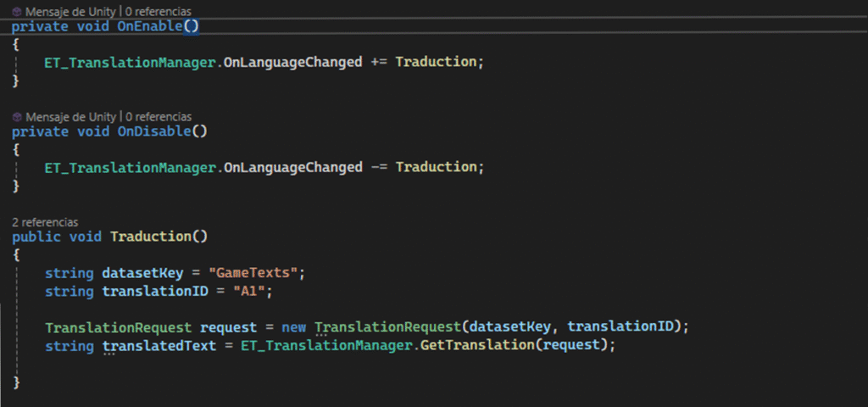868x407 pixels.
Task: Click the Unity icon above OnDisable
Action: click(x=17, y=116)
